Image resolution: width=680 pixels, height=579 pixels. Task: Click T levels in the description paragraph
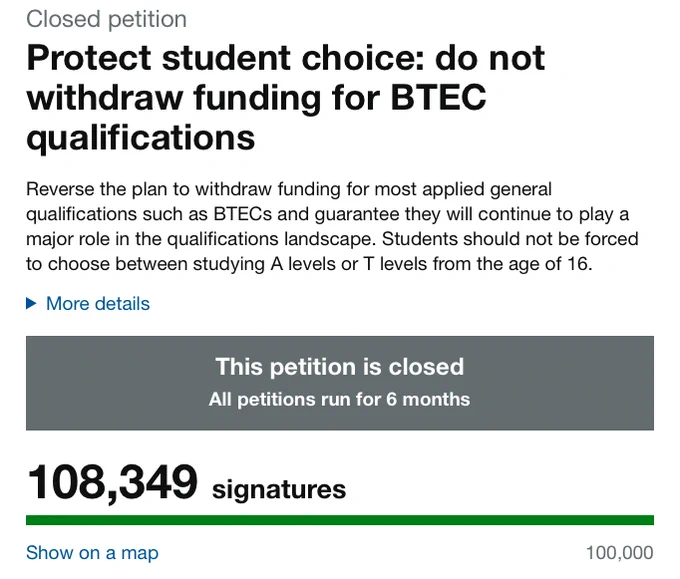[x=396, y=264]
